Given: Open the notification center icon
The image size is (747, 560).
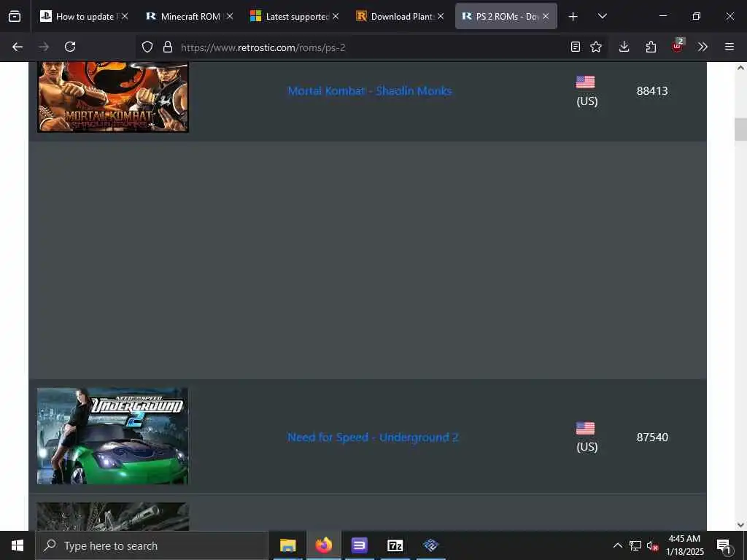Looking at the screenshot, I should 724,545.
